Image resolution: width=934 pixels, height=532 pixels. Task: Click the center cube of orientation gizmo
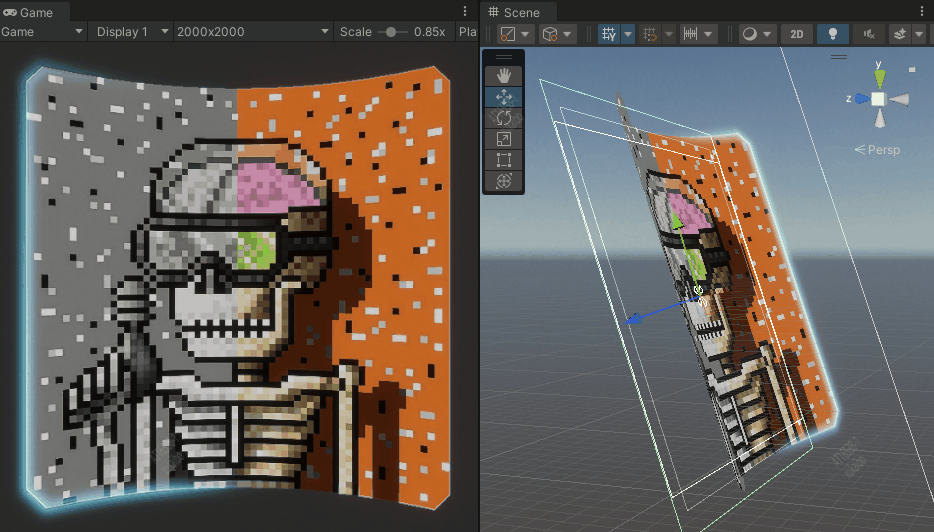coord(878,99)
